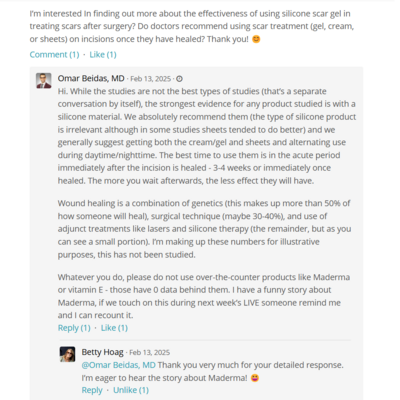Click Reply under Betty Hoag's comment

click(x=92, y=390)
